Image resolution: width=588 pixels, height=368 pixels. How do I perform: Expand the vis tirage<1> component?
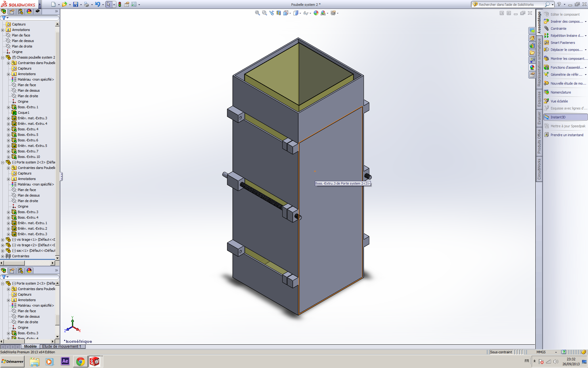click(x=3, y=240)
